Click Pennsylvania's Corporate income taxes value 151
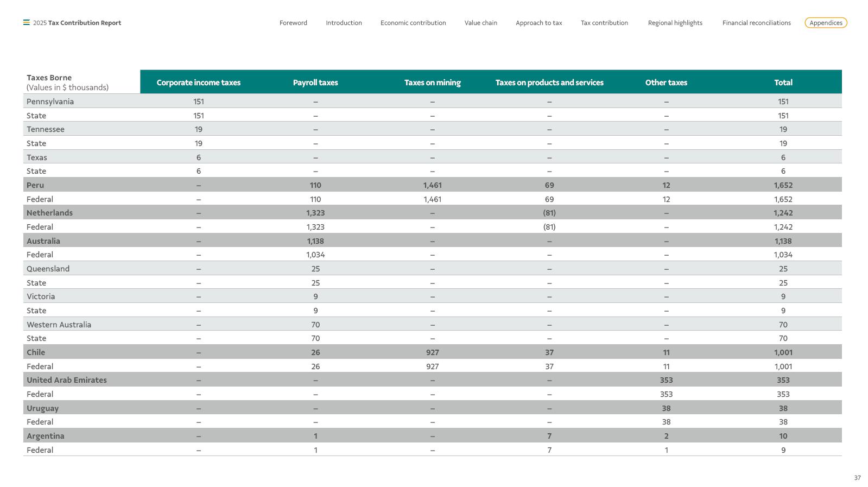Screen dimensions: 868x487 tap(198, 102)
